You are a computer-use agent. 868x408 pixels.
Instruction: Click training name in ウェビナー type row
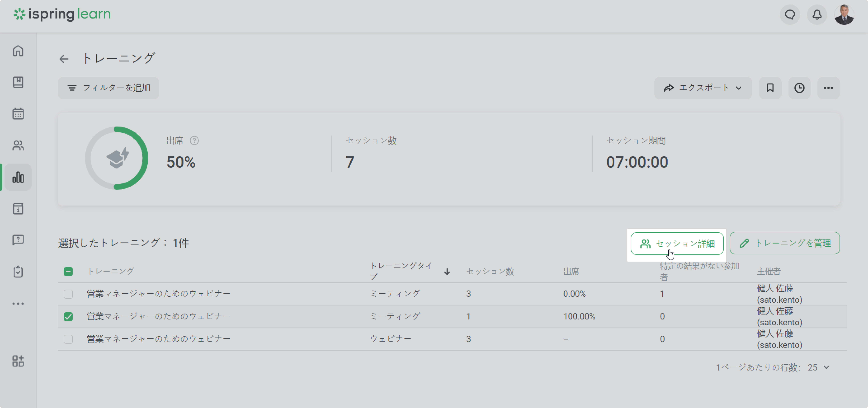(158, 339)
